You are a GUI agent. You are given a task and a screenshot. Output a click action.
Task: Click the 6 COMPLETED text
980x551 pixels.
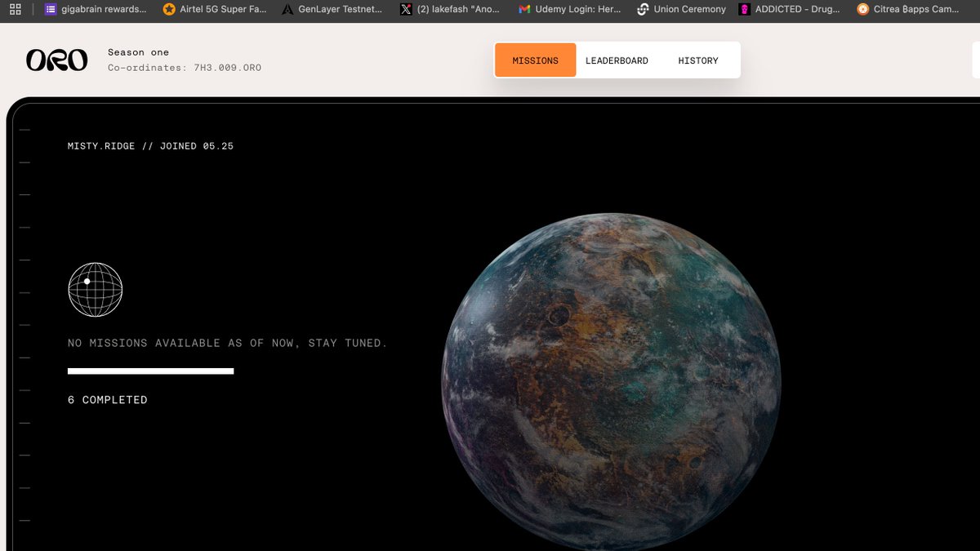coord(108,400)
